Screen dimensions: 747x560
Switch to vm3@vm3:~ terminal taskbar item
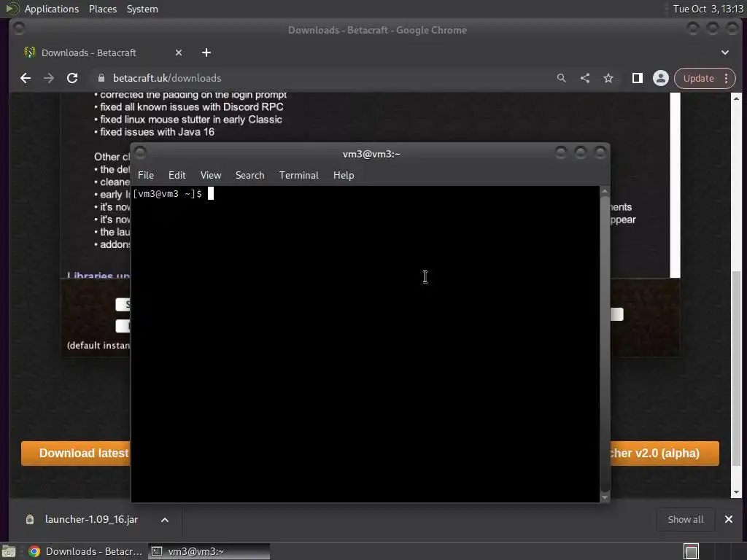[209, 551]
